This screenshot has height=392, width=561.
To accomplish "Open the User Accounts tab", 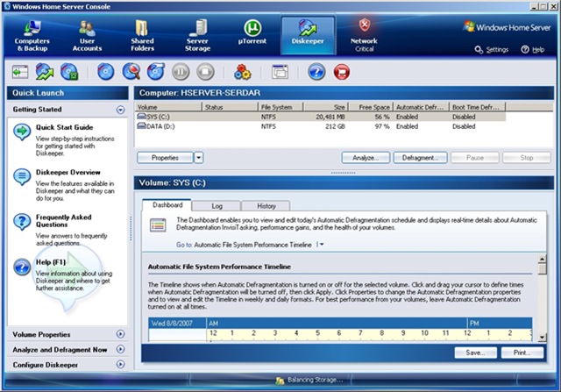I will (88, 36).
